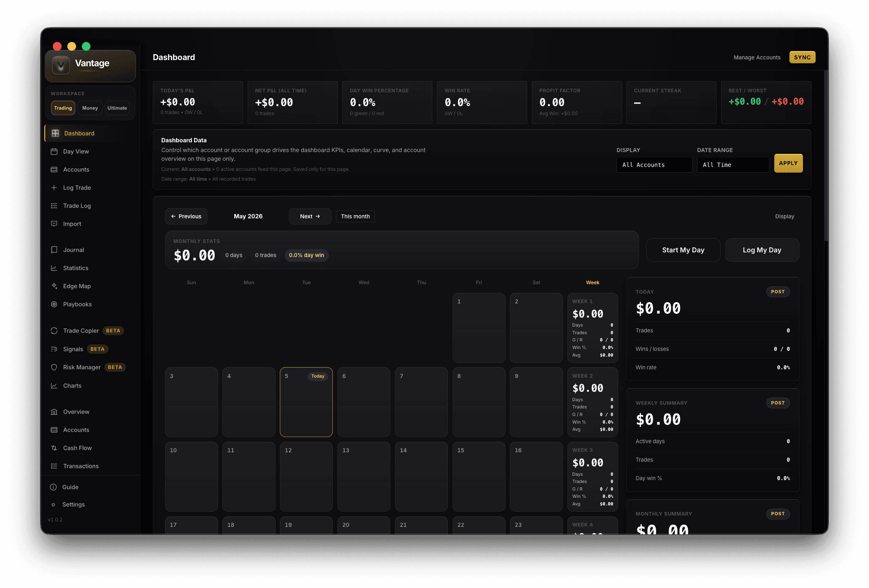Click the Trade Copier refresh icon

54,331
